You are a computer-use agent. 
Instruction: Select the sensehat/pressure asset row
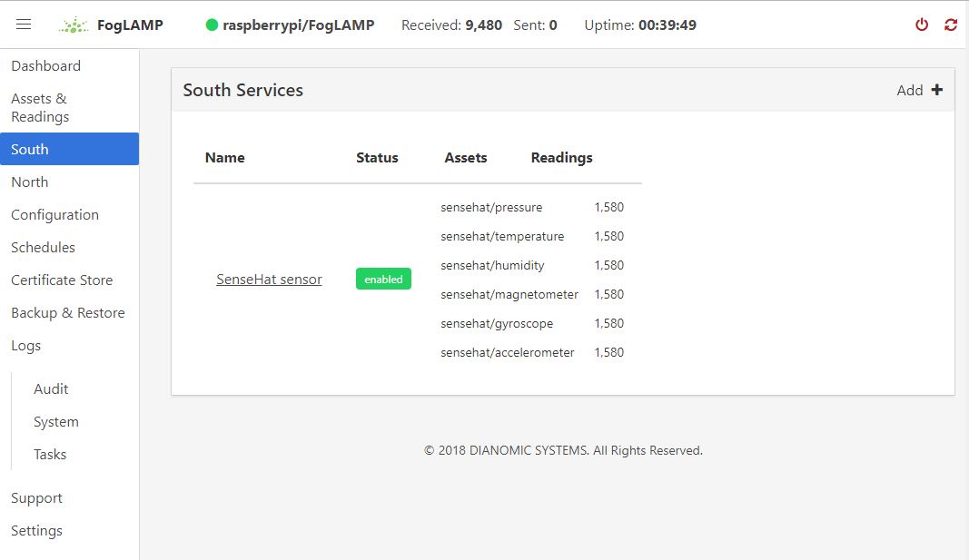[x=491, y=207]
